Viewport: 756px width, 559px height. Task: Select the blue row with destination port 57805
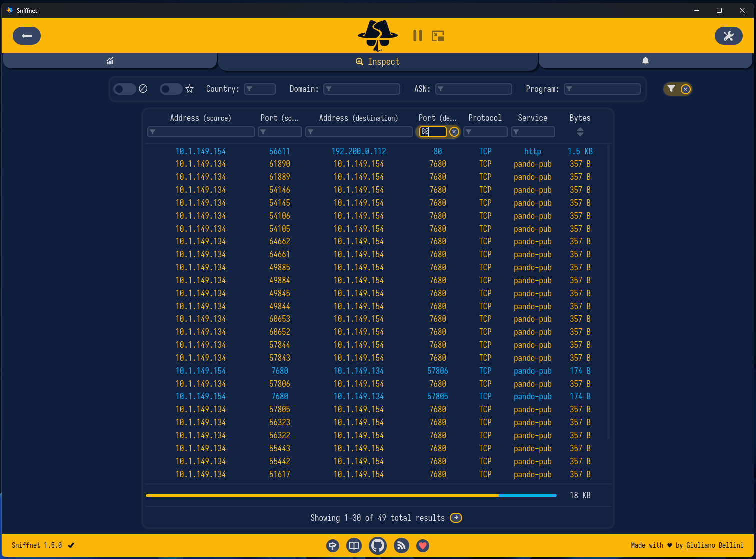point(377,396)
